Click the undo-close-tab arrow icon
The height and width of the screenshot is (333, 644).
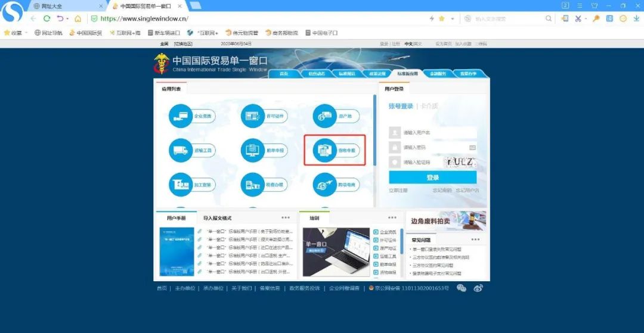pos(60,18)
